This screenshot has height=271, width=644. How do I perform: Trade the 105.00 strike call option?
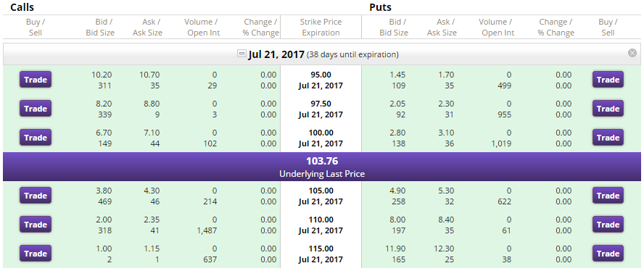(36, 196)
